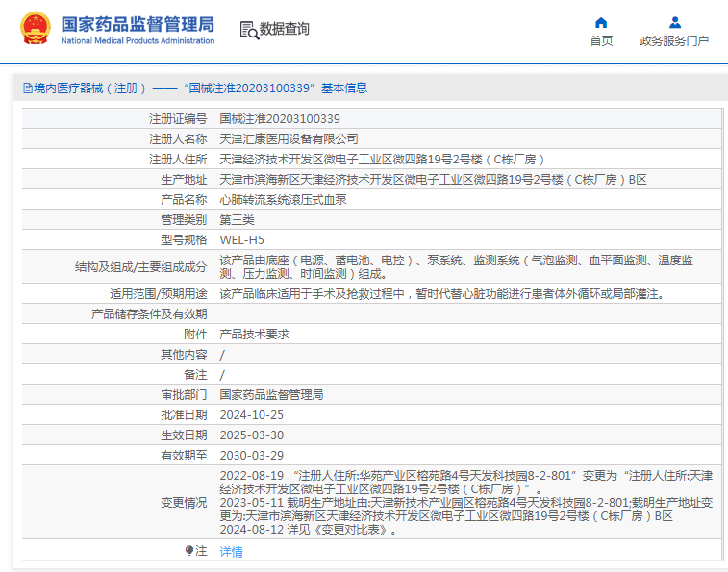Click the 有效期至 row label
The image size is (728, 572).
pyautogui.click(x=184, y=456)
